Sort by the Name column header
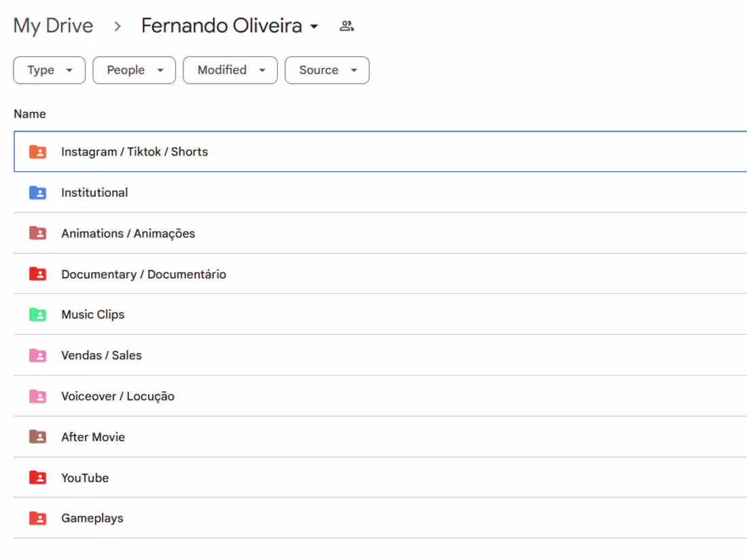Viewport: 747px width, 560px height. pos(30,114)
